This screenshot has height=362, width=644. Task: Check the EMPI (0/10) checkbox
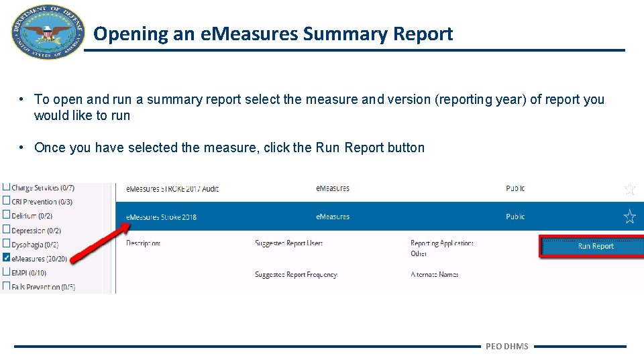tap(6, 271)
